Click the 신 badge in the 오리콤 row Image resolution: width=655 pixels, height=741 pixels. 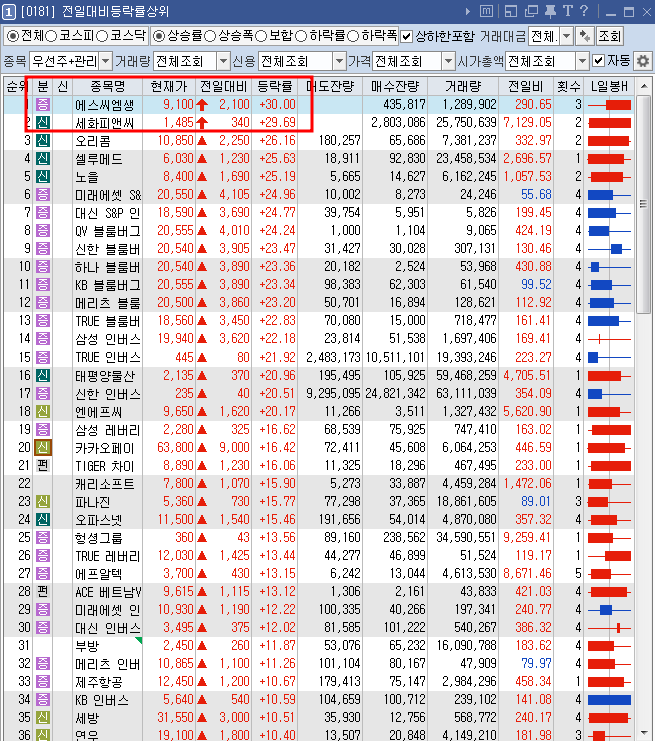click(43, 140)
